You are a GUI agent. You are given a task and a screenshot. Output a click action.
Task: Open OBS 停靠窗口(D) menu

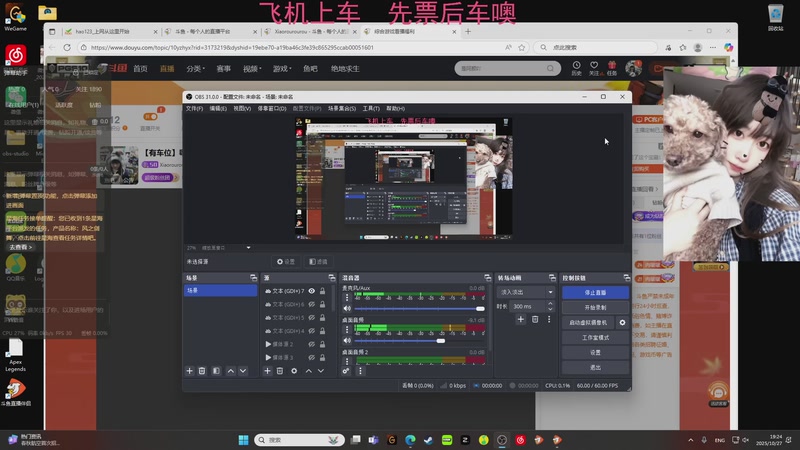tap(272, 108)
